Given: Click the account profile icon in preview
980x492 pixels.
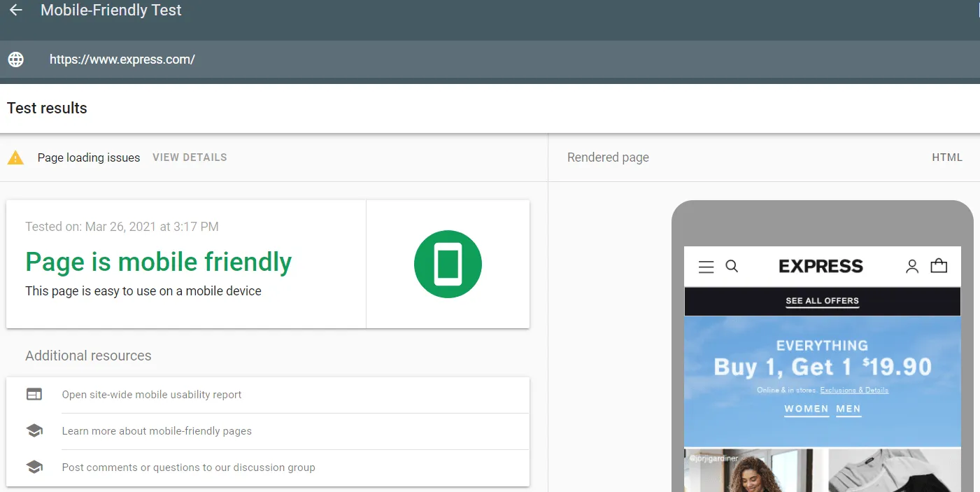Looking at the screenshot, I should coord(911,267).
